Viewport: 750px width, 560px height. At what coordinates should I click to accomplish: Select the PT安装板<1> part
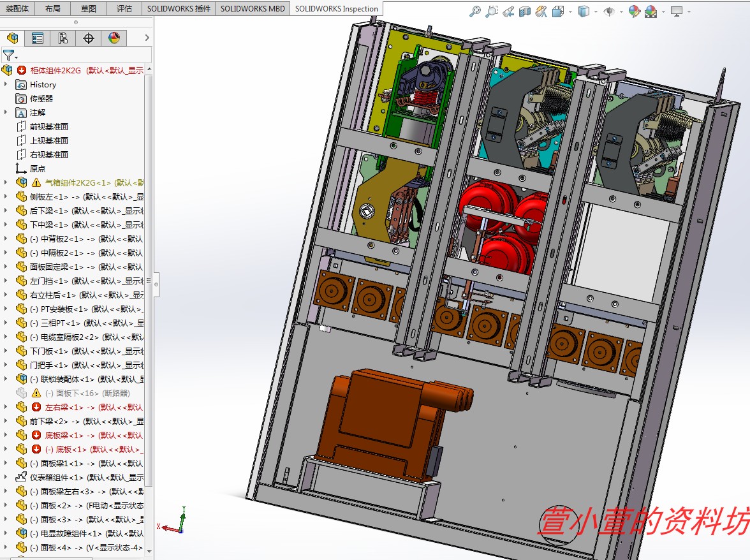(87, 309)
